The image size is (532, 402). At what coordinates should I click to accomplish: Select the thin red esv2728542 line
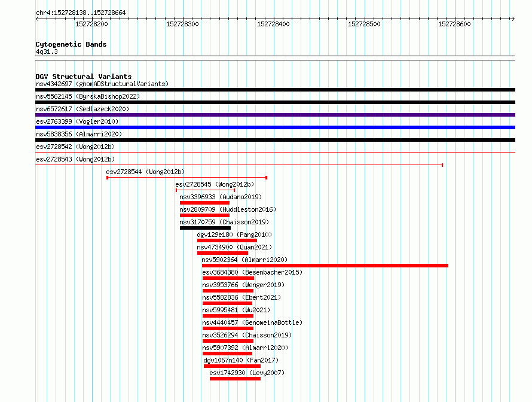[x=275, y=153]
